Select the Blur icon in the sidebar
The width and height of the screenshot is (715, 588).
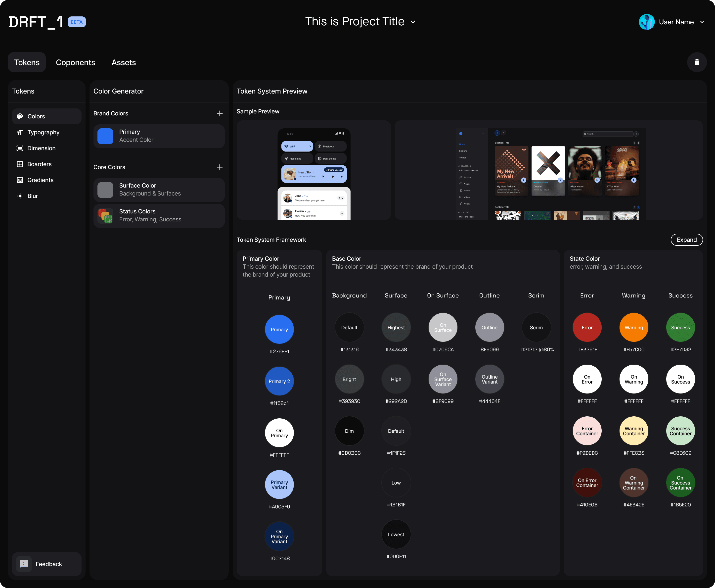tap(20, 196)
